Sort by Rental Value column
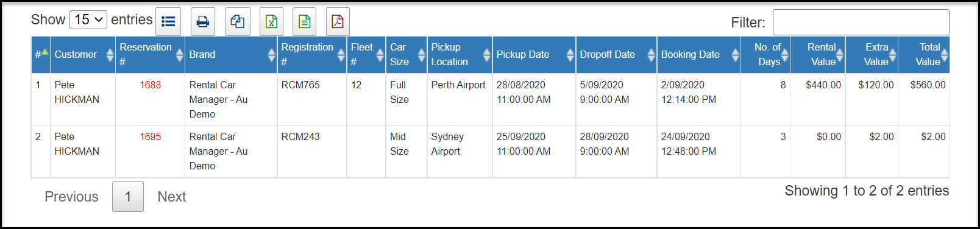The height and width of the screenshot is (229, 980). coord(817,55)
